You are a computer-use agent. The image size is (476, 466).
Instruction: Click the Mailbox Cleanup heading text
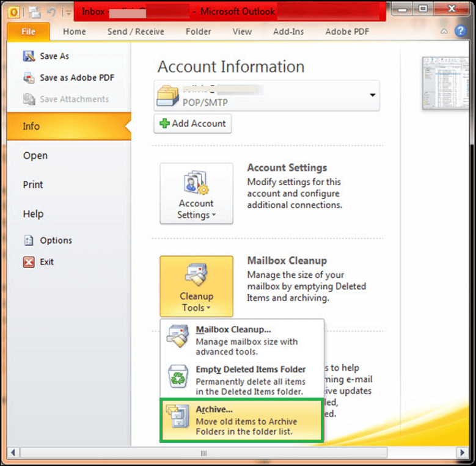pos(287,261)
